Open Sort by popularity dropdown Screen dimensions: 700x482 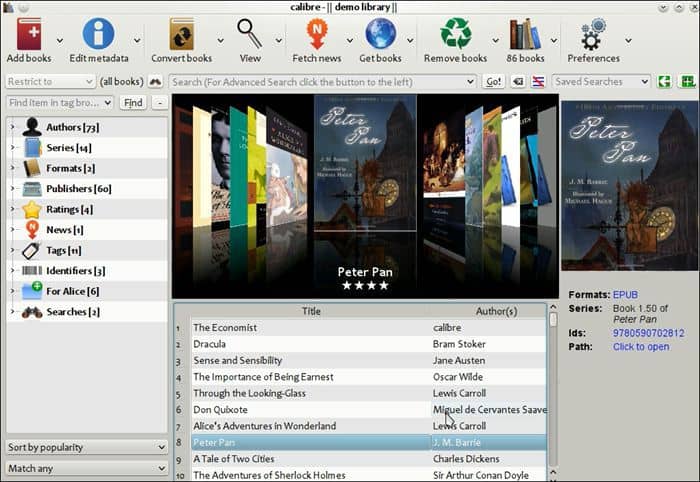point(87,447)
